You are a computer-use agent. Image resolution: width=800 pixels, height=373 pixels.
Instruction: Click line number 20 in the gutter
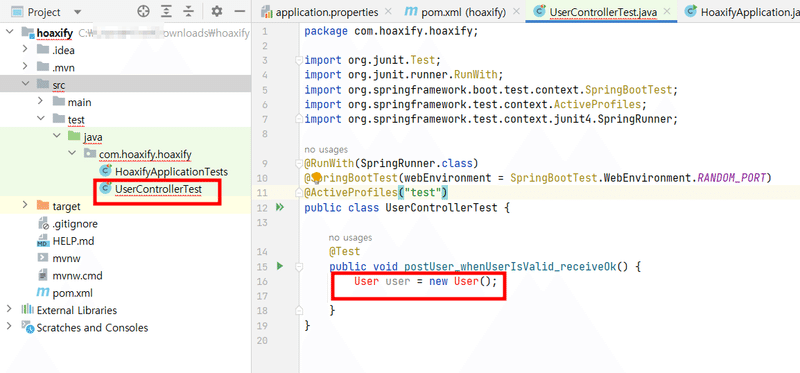pyautogui.click(x=262, y=340)
